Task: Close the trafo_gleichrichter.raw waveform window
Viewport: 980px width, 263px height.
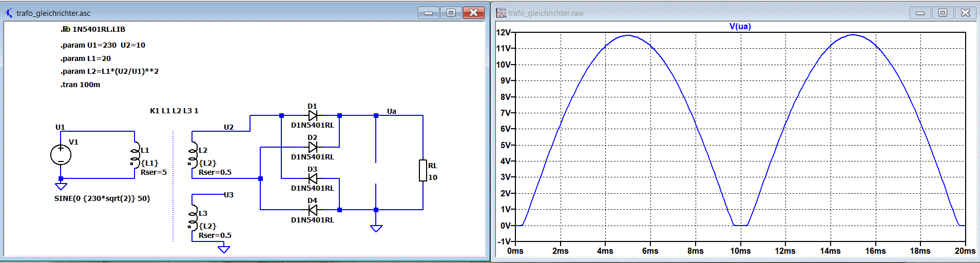Action: (x=966, y=13)
